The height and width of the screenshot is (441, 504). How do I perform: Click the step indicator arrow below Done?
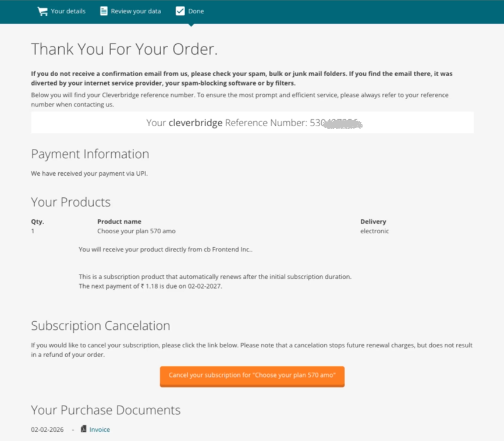point(191,24)
